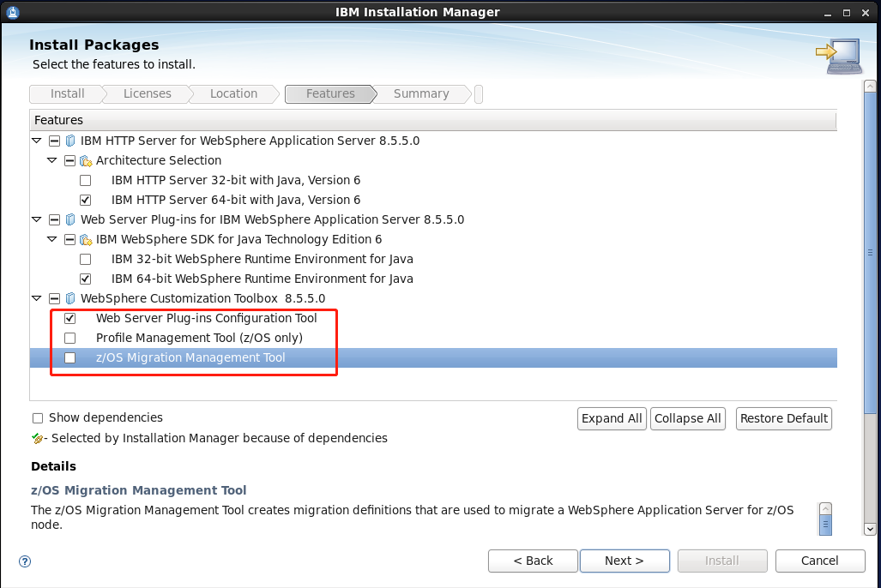Image resolution: width=881 pixels, height=588 pixels.
Task: Select "Web Server Plug-ins Configuration Tool" row text
Action: [x=206, y=319]
